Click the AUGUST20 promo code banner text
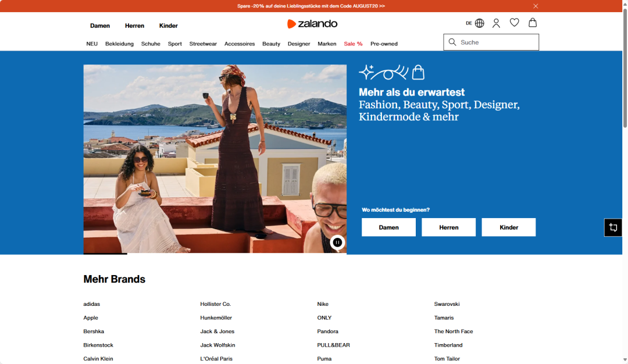The height and width of the screenshot is (364, 628). 311,6
